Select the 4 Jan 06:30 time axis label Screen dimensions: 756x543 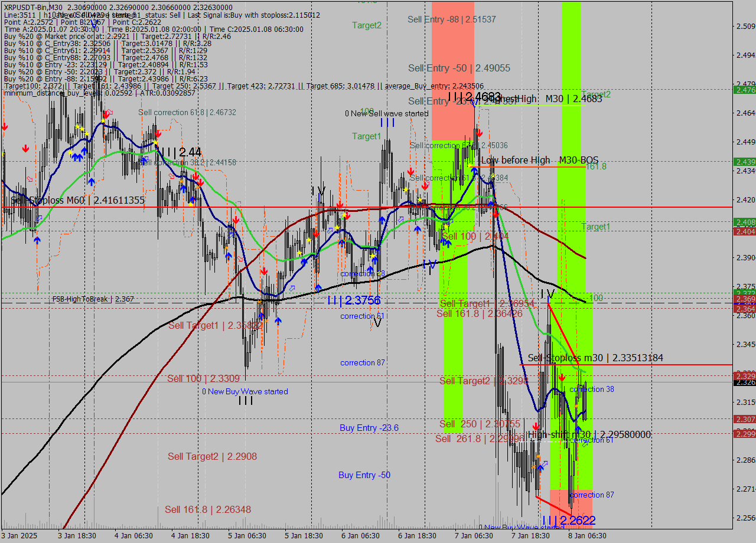point(133,536)
